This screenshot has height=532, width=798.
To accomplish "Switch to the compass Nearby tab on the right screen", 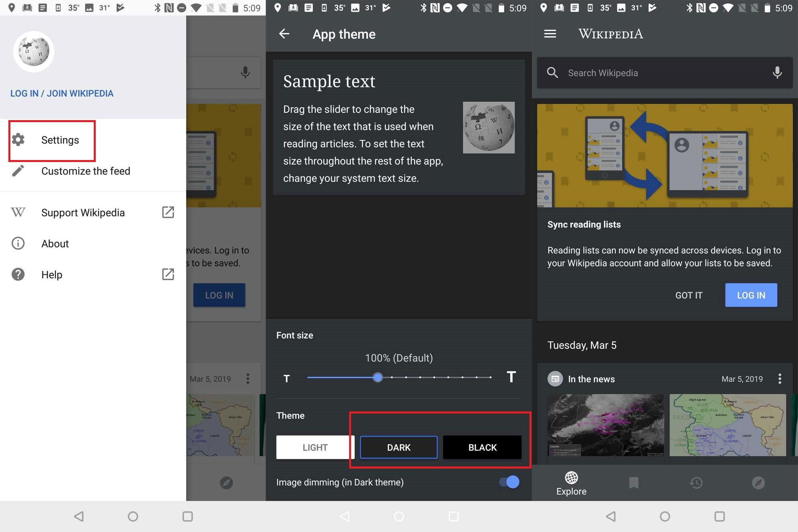I will (x=758, y=483).
